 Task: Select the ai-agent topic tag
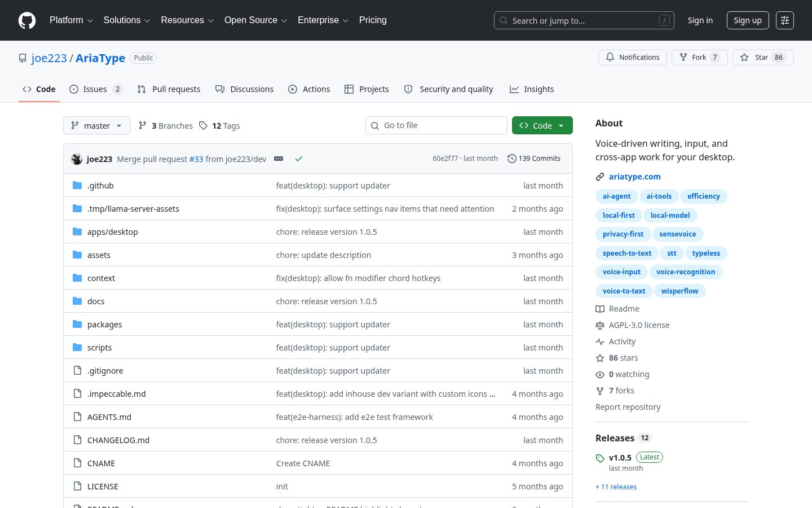tap(617, 196)
